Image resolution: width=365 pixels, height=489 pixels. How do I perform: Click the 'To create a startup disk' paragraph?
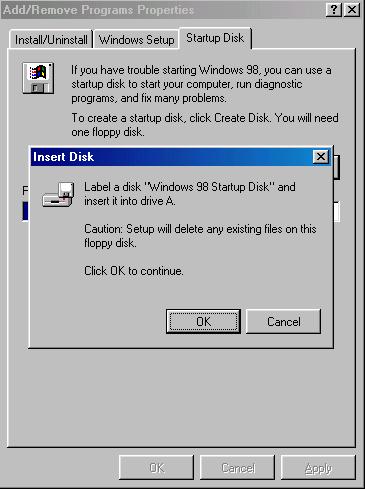205,125
